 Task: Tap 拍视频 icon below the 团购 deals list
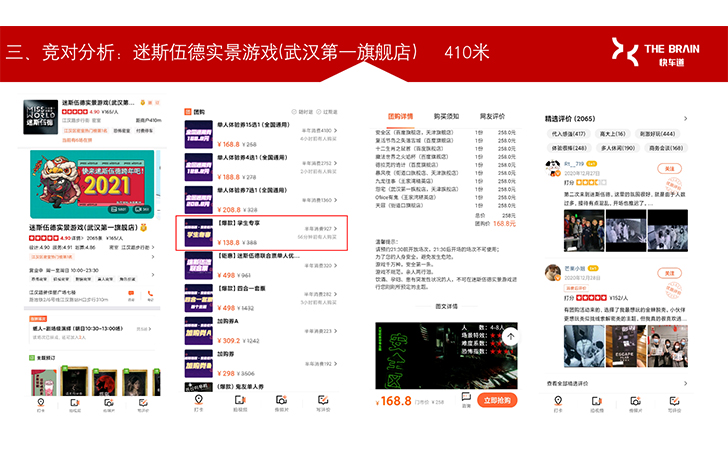[240, 402]
